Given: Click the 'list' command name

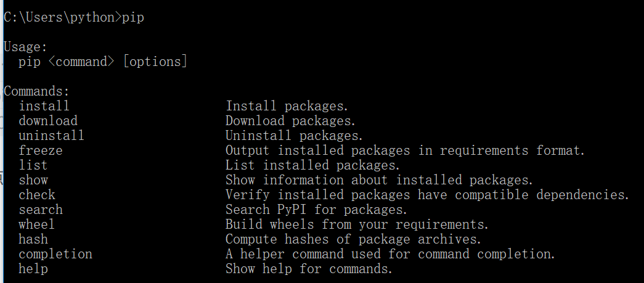Looking at the screenshot, I should pos(33,165).
